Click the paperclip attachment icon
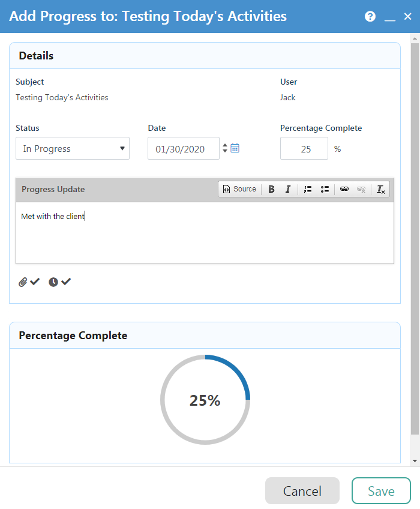Image resolution: width=420 pixels, height=509 pixels. pos(22,282)
